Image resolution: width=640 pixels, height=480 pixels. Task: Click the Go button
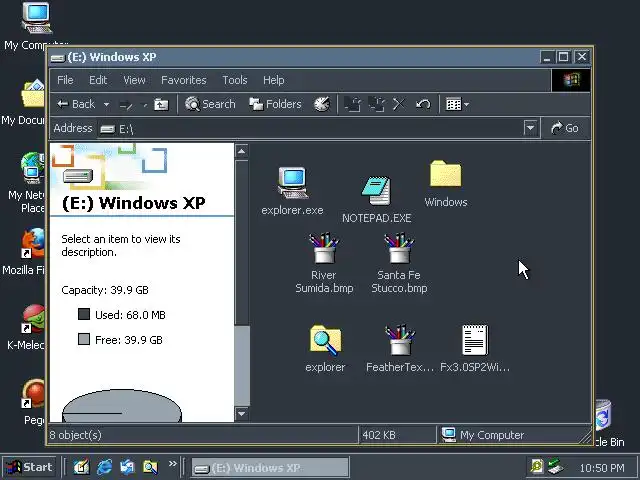click(x=565, y=128)
